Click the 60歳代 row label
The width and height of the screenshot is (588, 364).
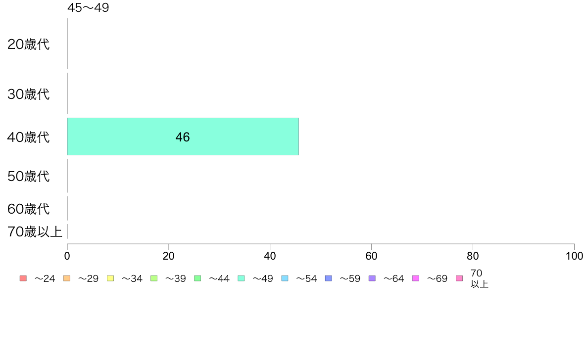29,209
